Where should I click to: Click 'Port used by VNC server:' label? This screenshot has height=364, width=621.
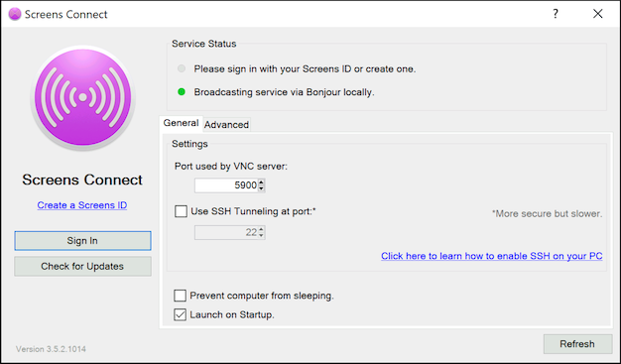point(231,166)
